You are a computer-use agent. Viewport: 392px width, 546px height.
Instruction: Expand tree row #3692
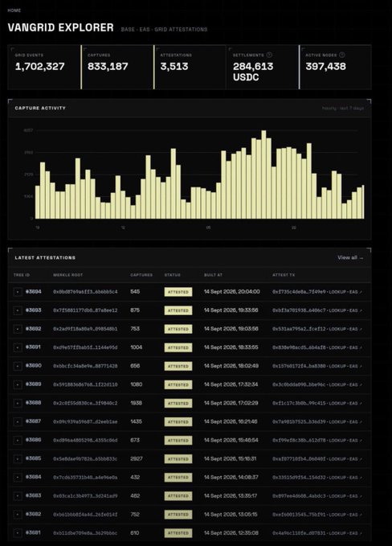(x=18, y=329)
